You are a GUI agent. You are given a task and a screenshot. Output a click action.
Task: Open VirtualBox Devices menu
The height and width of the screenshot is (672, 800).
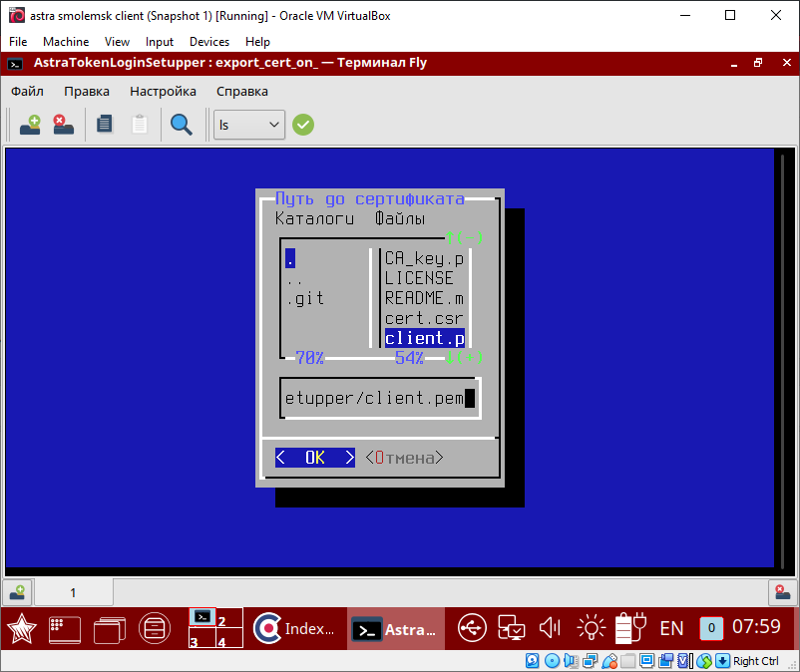(x=209, y=42)
